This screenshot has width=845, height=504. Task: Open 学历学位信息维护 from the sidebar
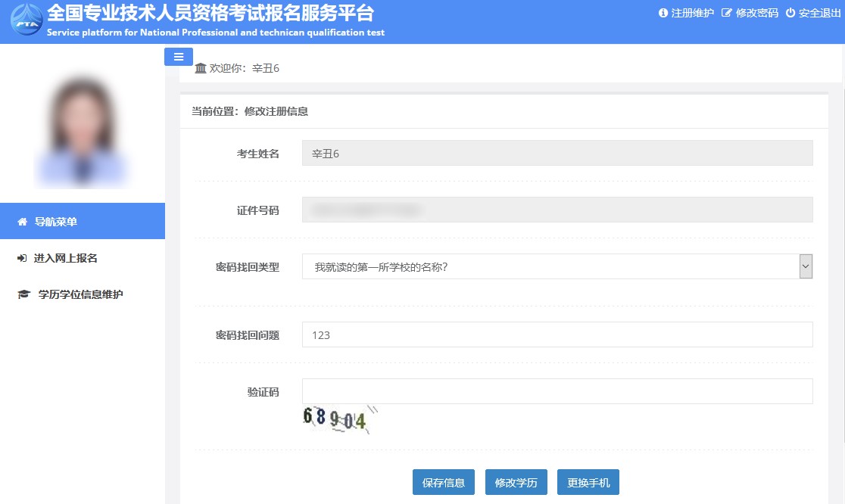tap(80, 294)
